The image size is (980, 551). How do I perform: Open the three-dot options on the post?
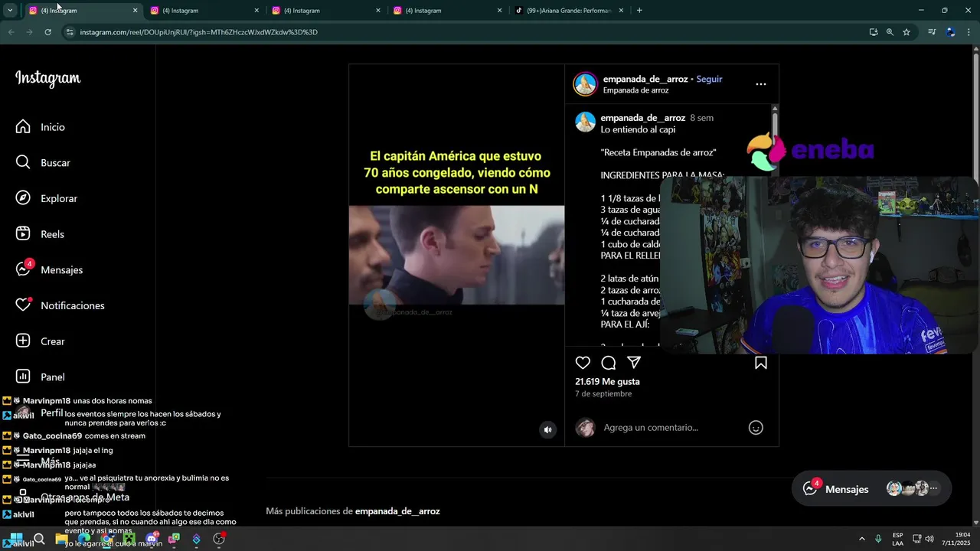760,84
